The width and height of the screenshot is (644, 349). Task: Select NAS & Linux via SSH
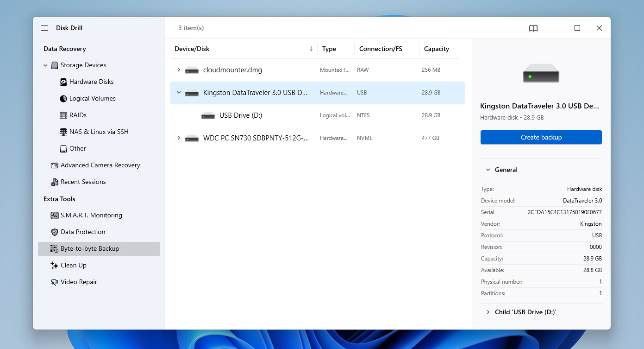point(99,132)
